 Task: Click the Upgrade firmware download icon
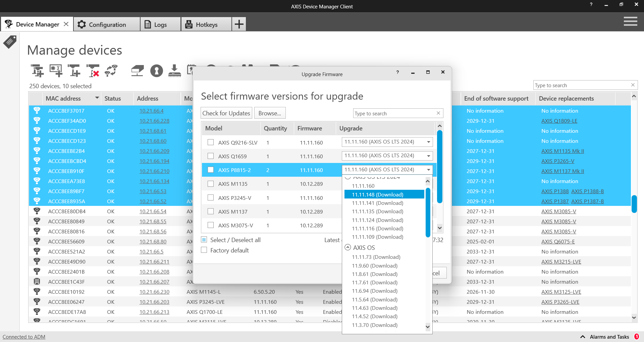[x=174, y=71]
